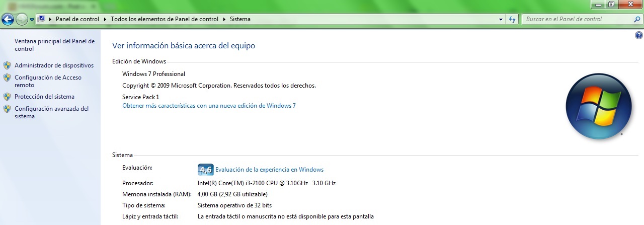The height and width of the screenshot is (225, 644).
Task: Open 'Configuración avanzada del sistema' link
Action: pyautogui.click(x=51, y=112)
